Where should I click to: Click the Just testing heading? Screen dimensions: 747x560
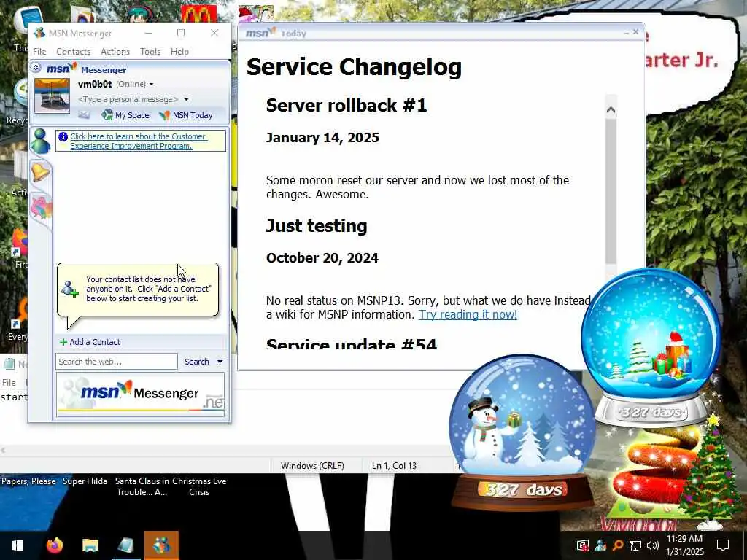pos(317,226)
